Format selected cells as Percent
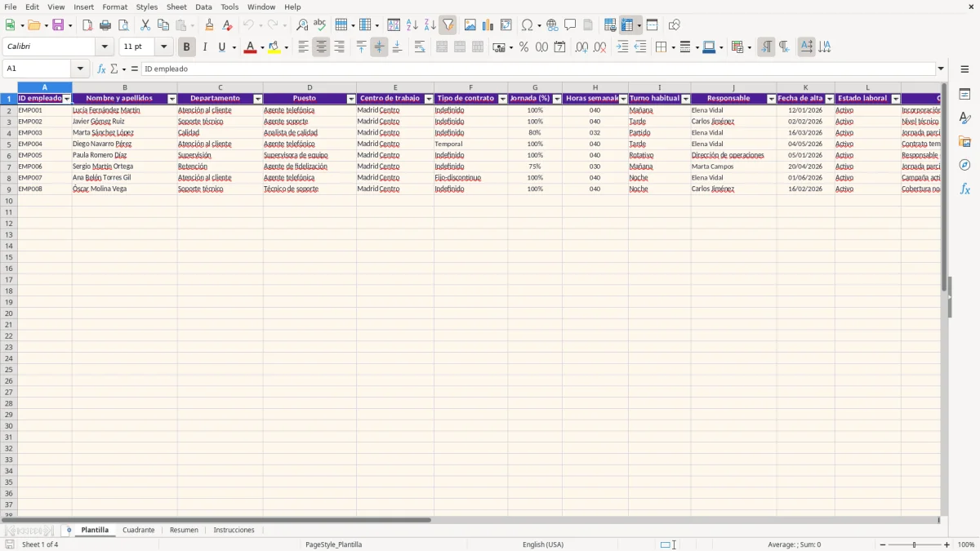The width and height of the screenshot is (980, 551). pyautogui.click(x=524, y=47)
